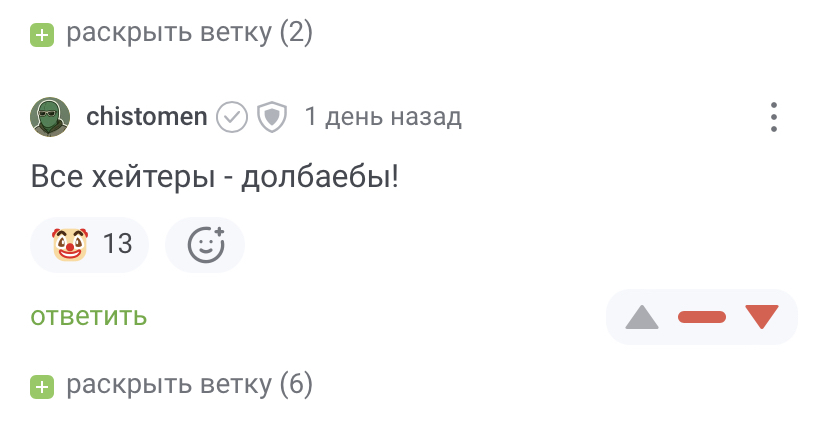Screen dimensions: 828x423
Task: Click the '(2)' replies count
Action: (x=296, y=34)
